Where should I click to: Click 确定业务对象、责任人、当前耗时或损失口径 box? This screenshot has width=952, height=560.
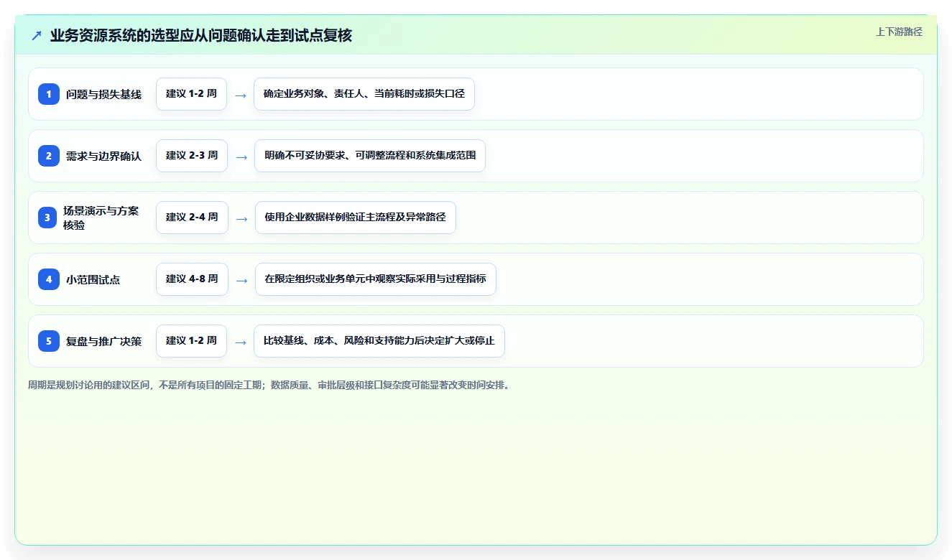pyautogui.click(x=364, y=94)
